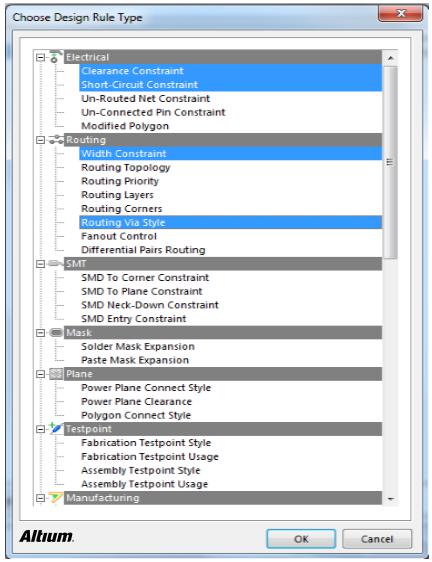Choose Solder Mask Expansion rule
The width and height of the screenshot is (432, 562).
point(138,346)
